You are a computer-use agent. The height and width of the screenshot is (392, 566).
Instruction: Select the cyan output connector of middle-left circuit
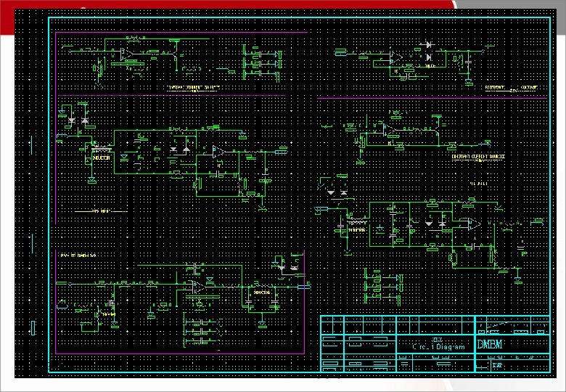[x=282, y=152]
